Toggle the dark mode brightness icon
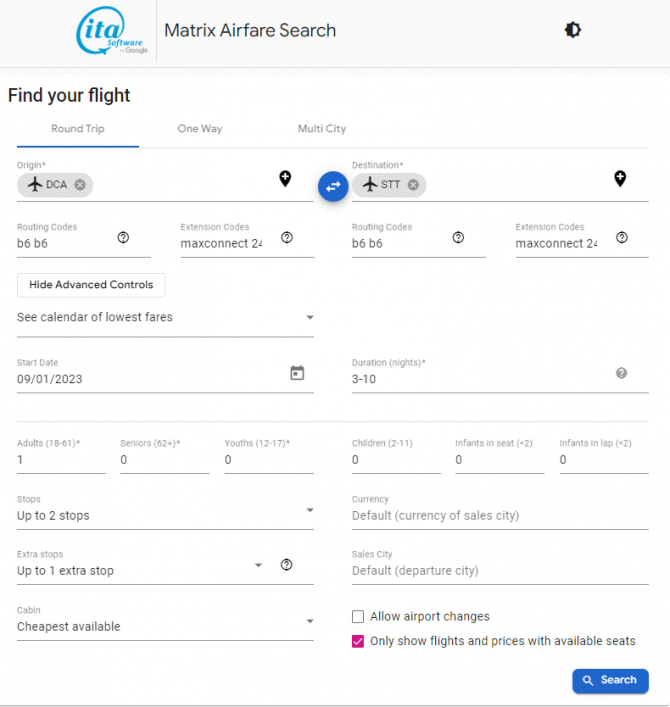Image resolution: width=670 pixels, height=707 pixels. coord(573,30)
